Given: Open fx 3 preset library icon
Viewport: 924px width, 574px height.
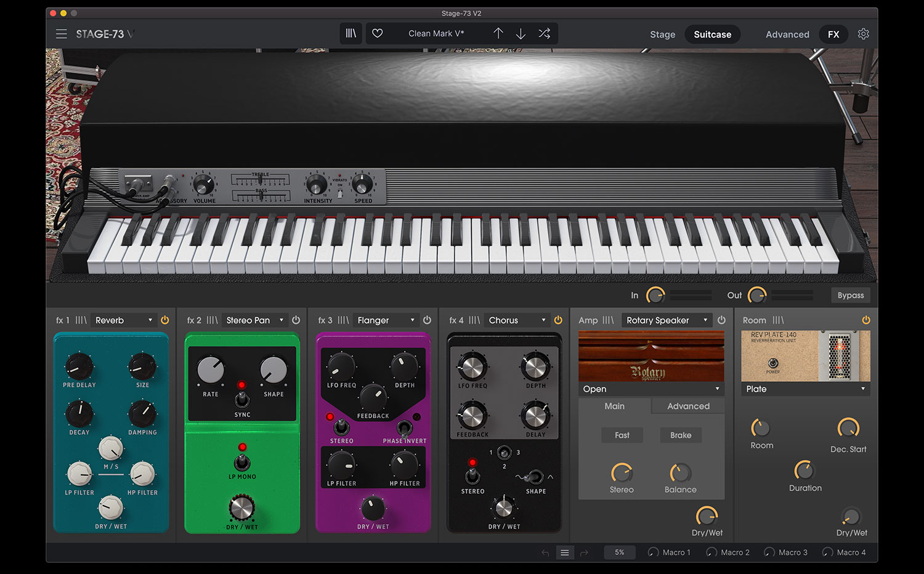Looking at the screenshot, I should tap(343, 320).
